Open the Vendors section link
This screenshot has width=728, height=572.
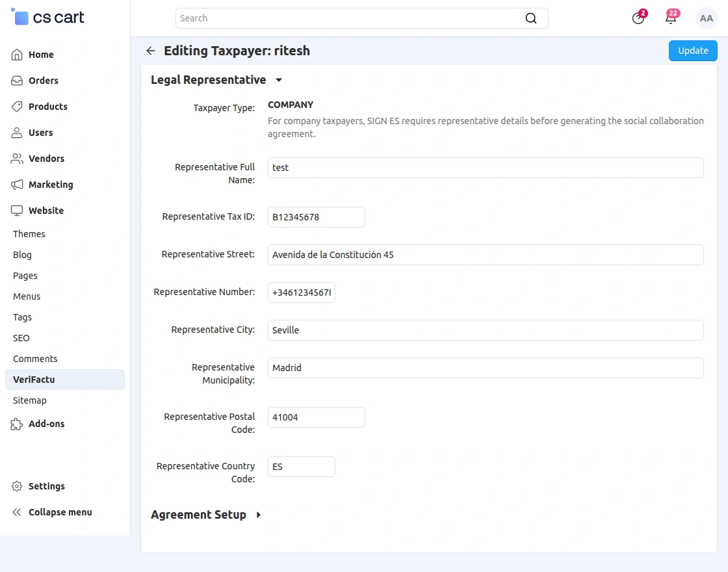pos(46,159)
